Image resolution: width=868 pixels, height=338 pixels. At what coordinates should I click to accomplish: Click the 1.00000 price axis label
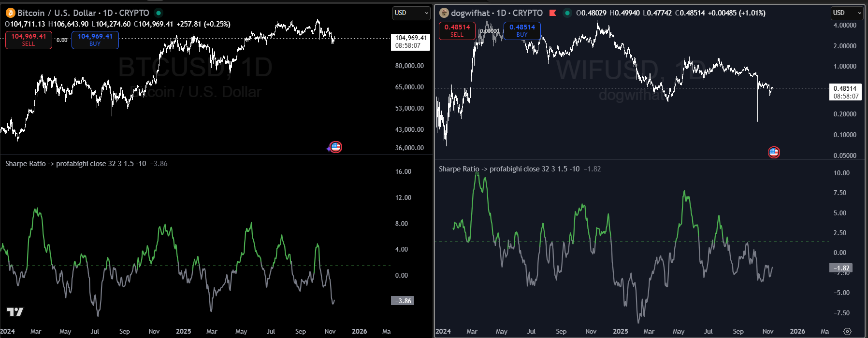[845, 66]
